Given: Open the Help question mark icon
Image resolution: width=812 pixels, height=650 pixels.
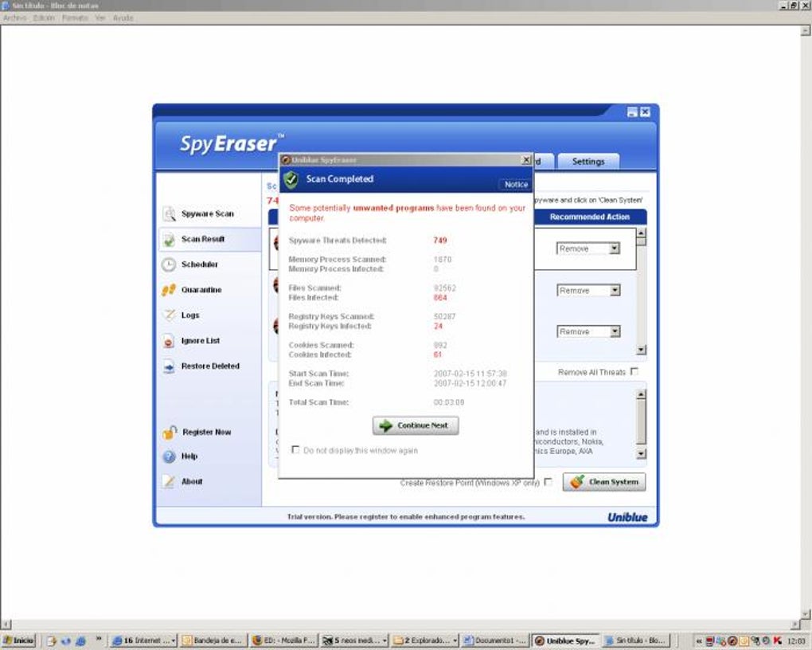Looking at the screenshot, I should 169,456.
